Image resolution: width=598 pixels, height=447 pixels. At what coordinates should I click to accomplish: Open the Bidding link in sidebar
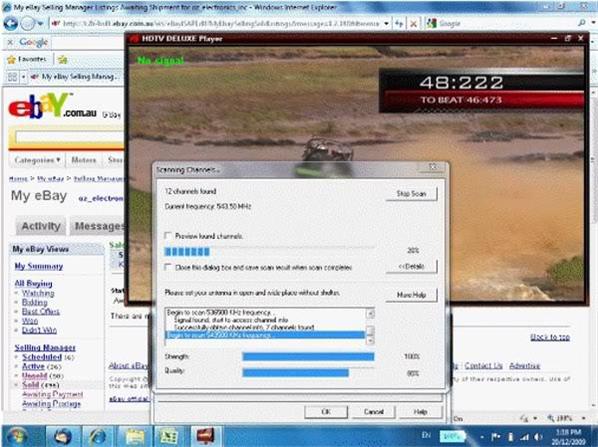[34, 302]
